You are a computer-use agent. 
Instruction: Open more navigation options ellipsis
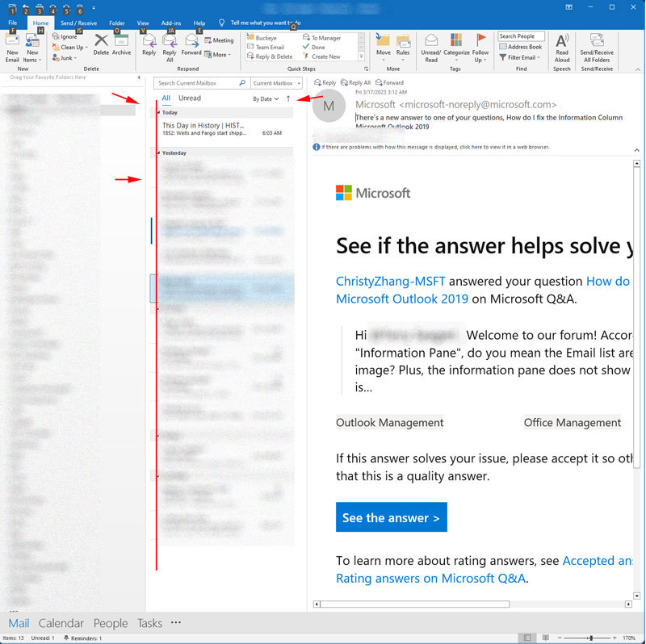click(x=176, y=622)
